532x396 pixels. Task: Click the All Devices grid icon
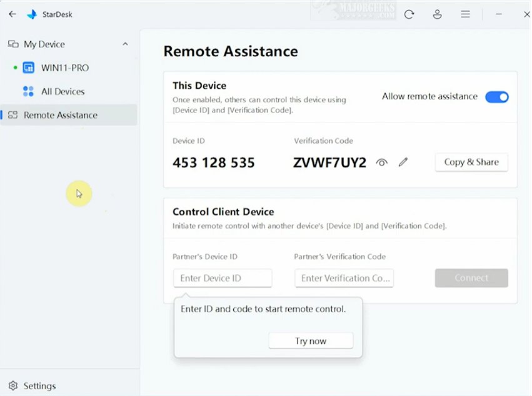(x=28, y=91)
